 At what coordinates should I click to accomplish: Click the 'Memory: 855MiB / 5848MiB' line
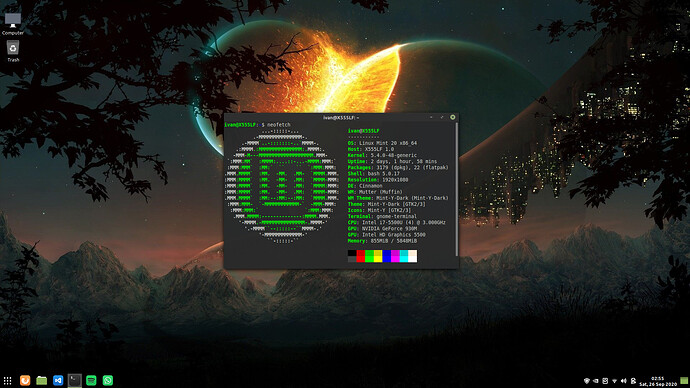tap(382, 241)
